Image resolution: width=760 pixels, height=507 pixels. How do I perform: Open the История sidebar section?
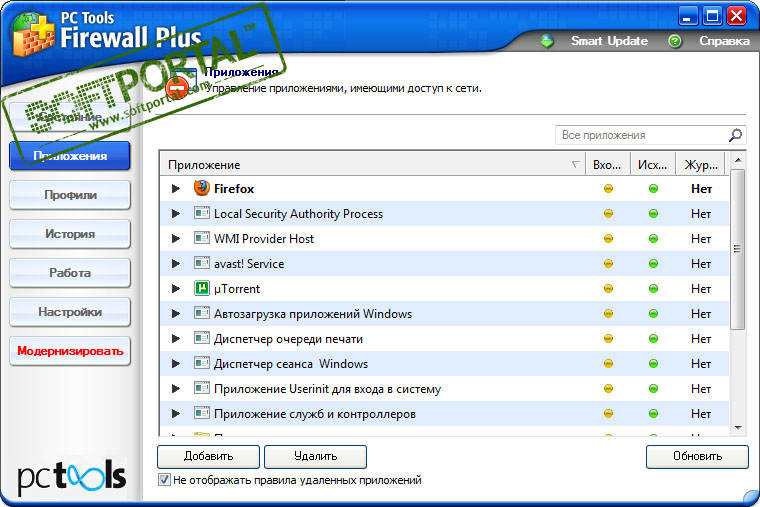[70, 234]
